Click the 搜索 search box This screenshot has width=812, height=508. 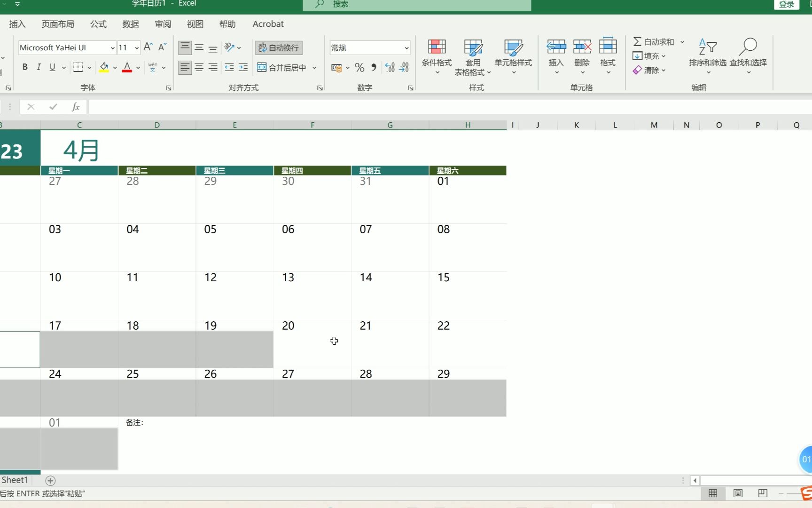[x=417, y=5]
